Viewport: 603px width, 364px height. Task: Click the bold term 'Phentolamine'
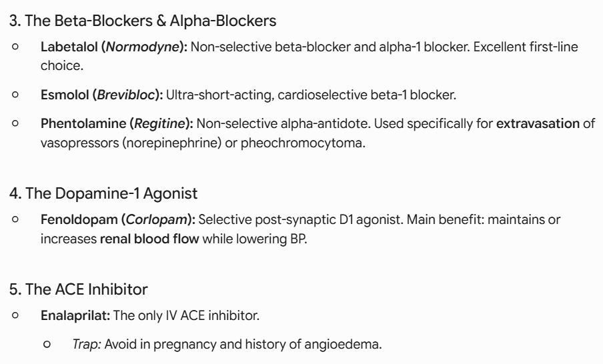83,124
